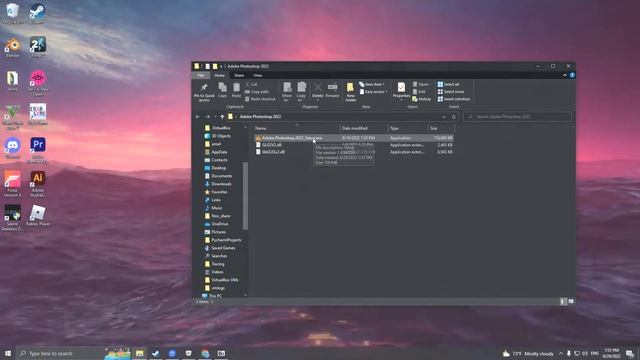Switch to the Share tab

pyautogui.click(x=239, y=75)
